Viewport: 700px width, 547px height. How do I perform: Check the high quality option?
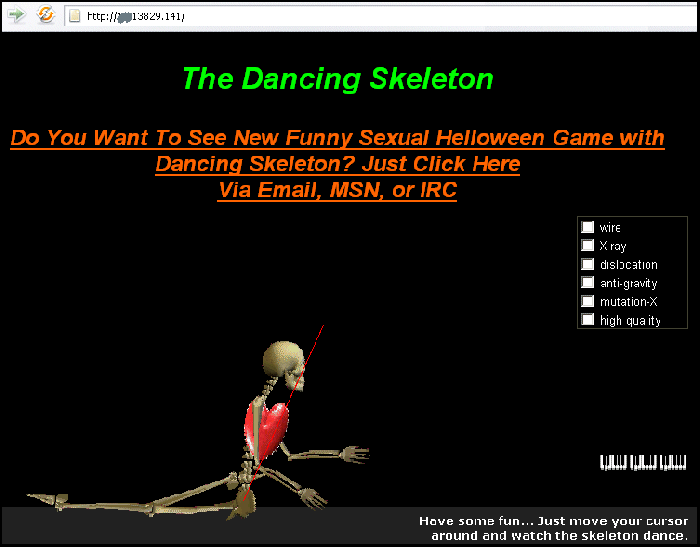pos(588,319)
